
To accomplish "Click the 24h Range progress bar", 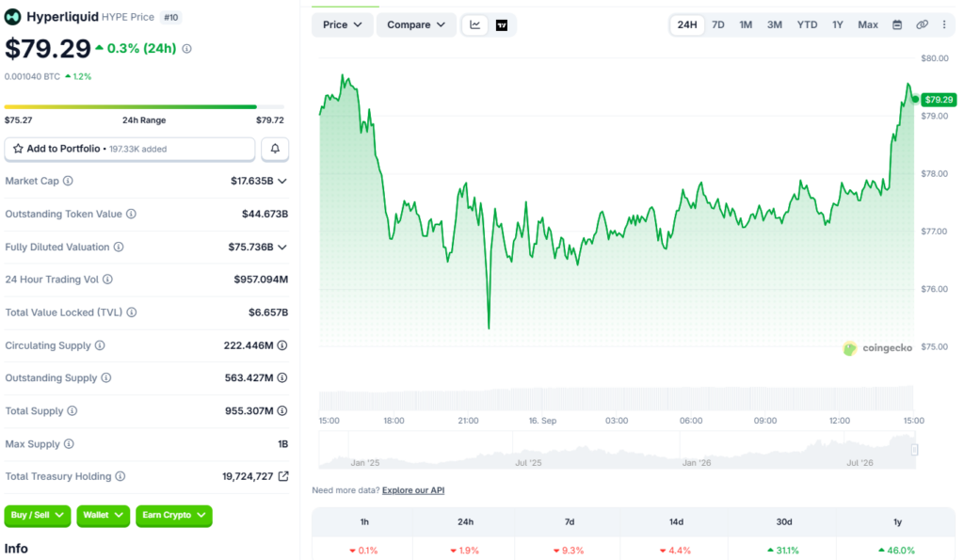I will point(144,107).
